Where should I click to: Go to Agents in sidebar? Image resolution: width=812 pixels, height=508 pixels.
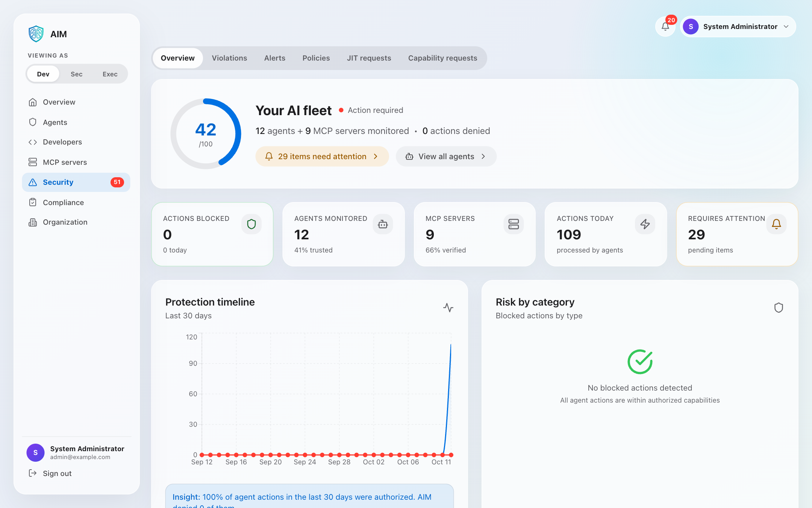[x=76, y=122]
